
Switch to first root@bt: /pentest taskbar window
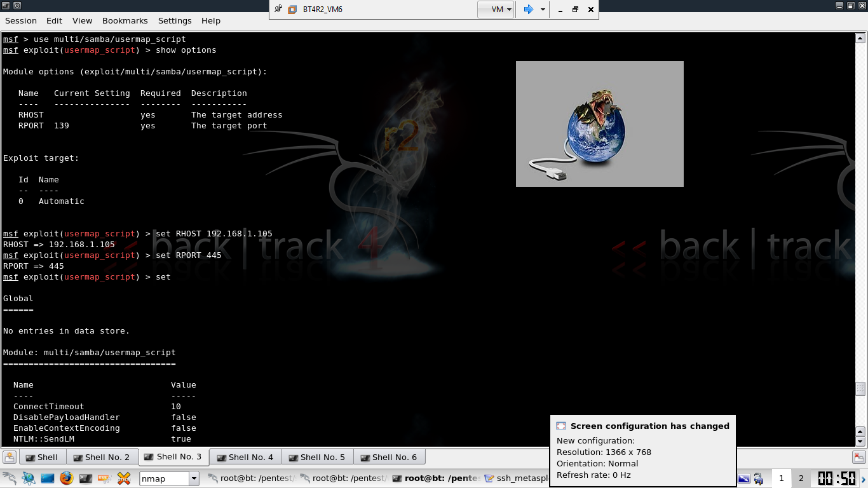click(252, 478)
